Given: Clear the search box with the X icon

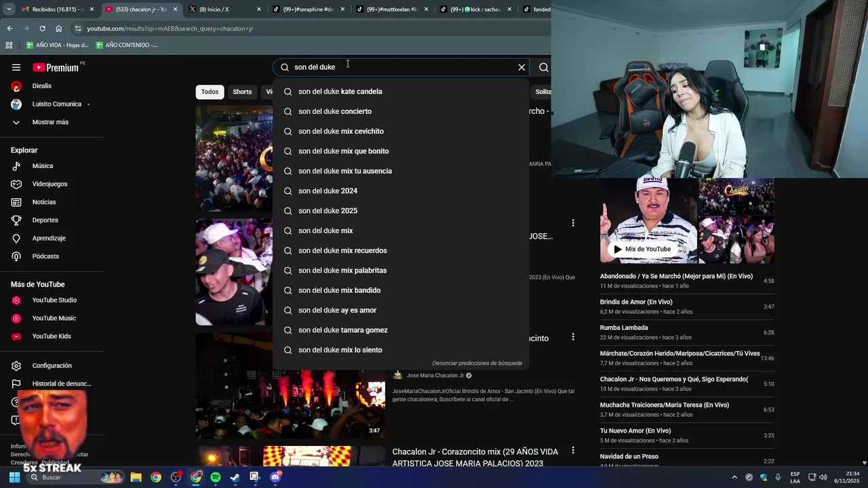Looking at the screenshot, I should pos(521,67).
